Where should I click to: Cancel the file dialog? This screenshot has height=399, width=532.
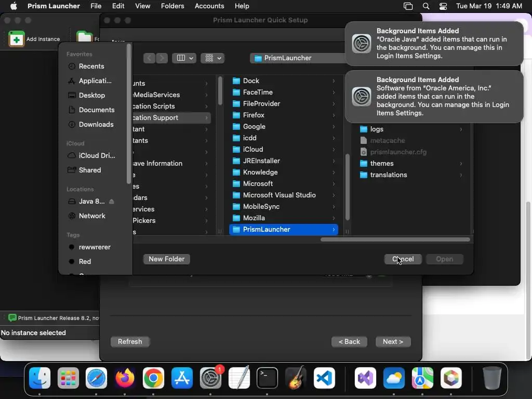(x=403, y=259)
